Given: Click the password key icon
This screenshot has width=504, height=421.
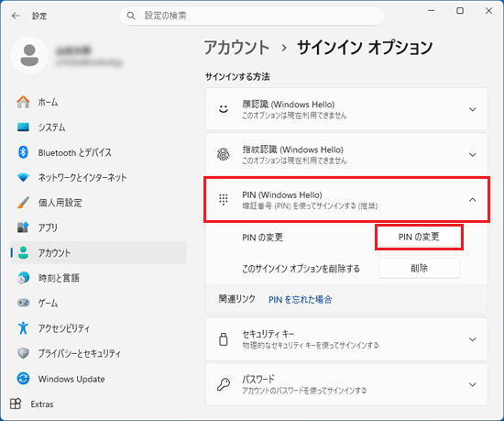Looking at the screenshot, I should [x=224, y=384].
